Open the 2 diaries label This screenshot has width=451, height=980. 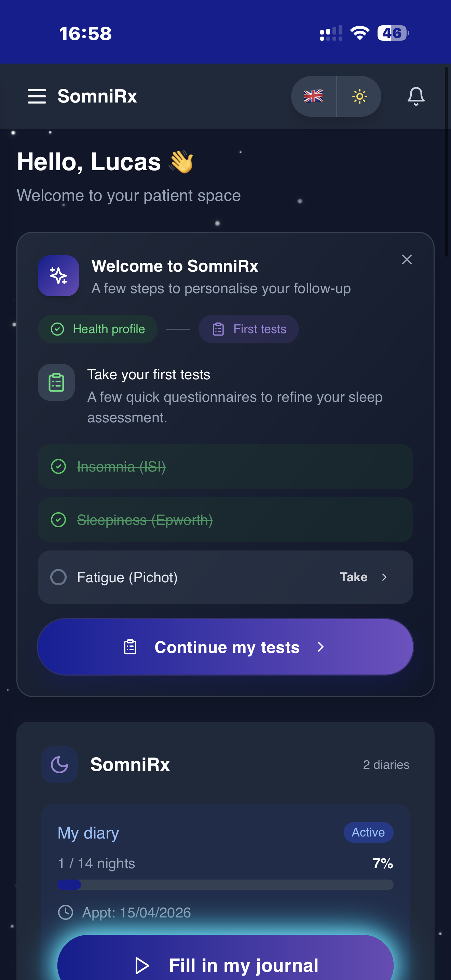pyautogui.click(x=386, y=765)
